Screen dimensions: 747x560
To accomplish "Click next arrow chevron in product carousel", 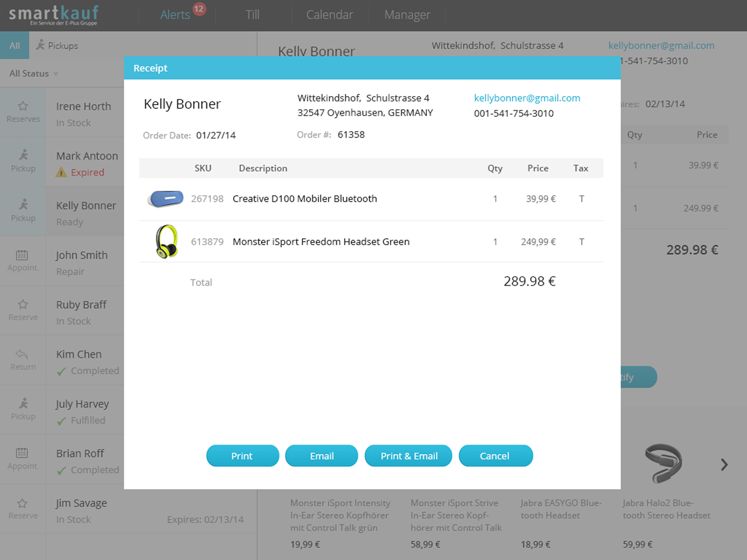I will tap(724, 464).
